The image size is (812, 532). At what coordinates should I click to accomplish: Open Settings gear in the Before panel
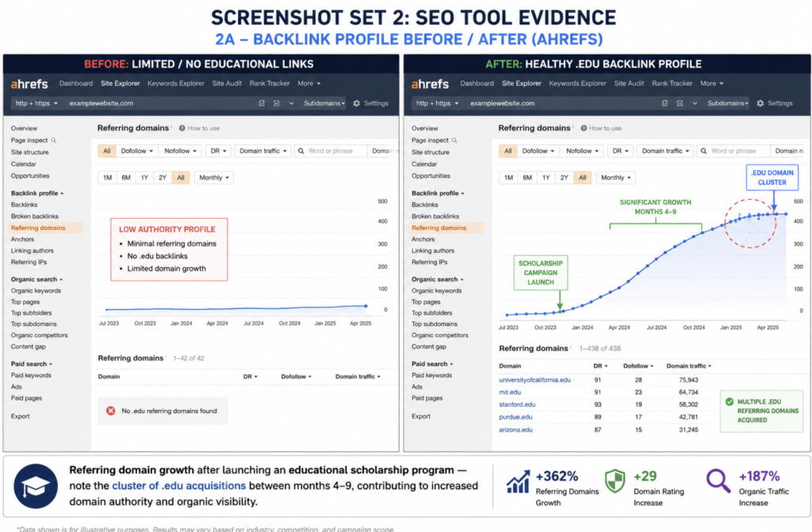pyautogui.click(x=356, y=103)
